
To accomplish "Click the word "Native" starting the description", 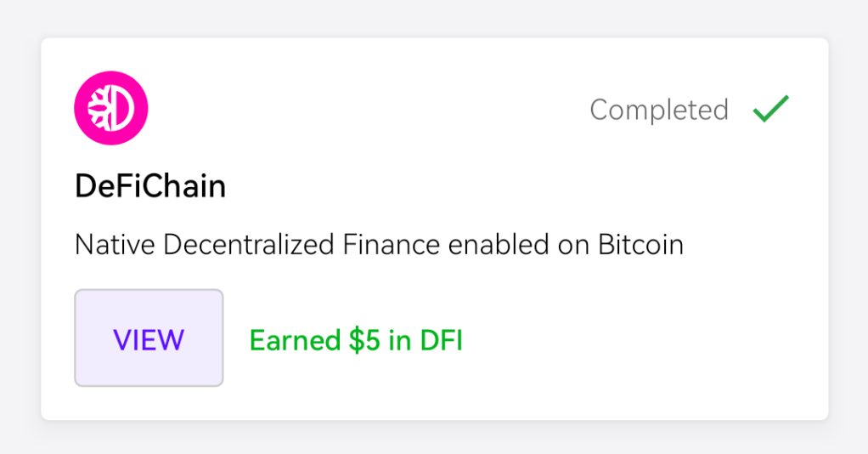I will (116, 245).
